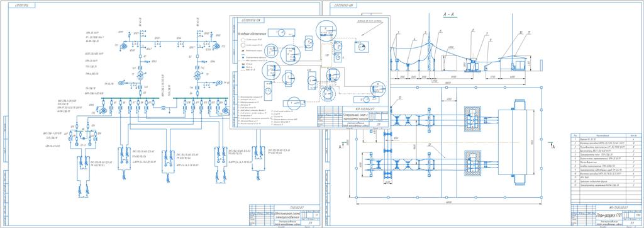Click the control building in the A–A section view
The height and width of the screenshot is (228, 644).
[513, 64]
